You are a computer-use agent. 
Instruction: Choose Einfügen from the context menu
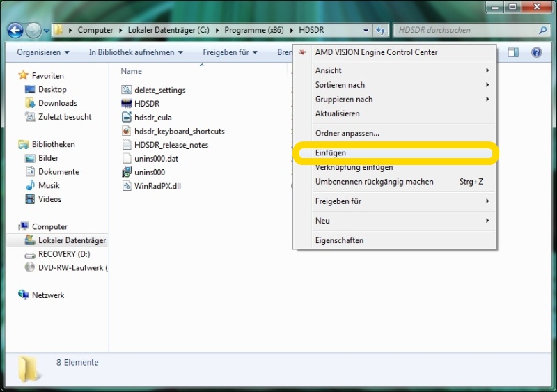click(331, 152)
